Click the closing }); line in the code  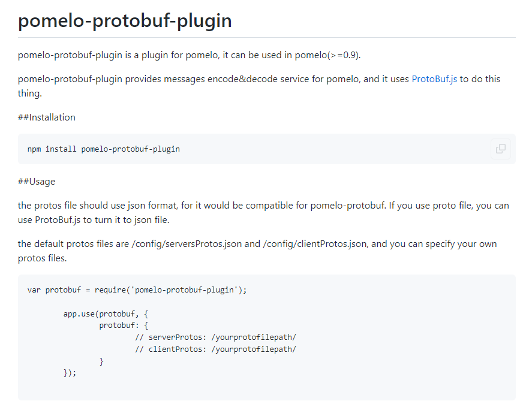(70, 373)
